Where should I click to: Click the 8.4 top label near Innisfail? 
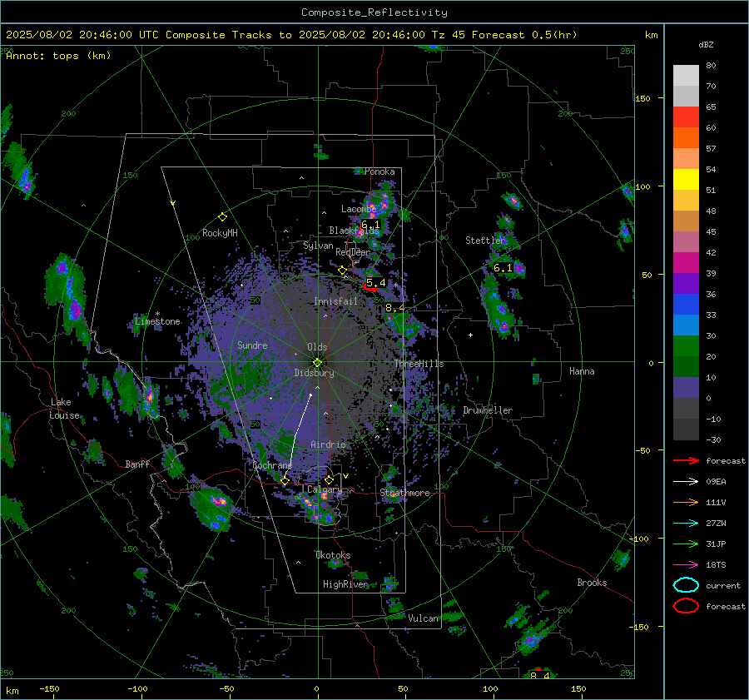click(x=394, y=308)
